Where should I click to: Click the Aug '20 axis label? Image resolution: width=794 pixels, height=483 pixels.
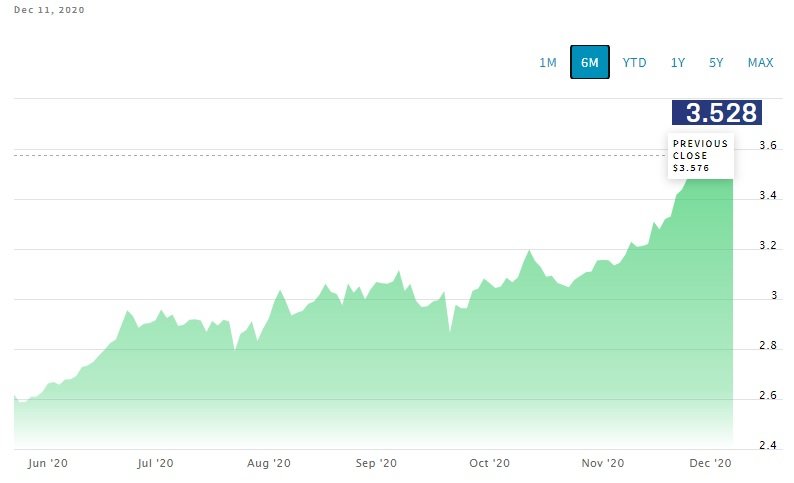[x=268, y=463]
